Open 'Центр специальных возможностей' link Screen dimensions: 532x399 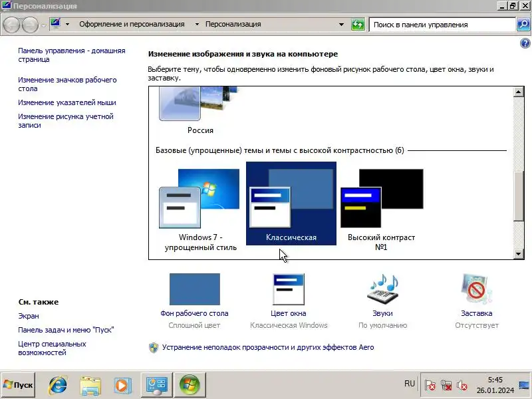[52, 348]
